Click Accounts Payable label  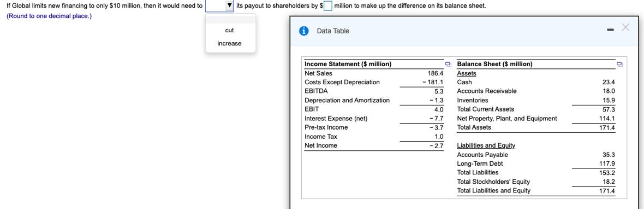(x=482, y=155)
